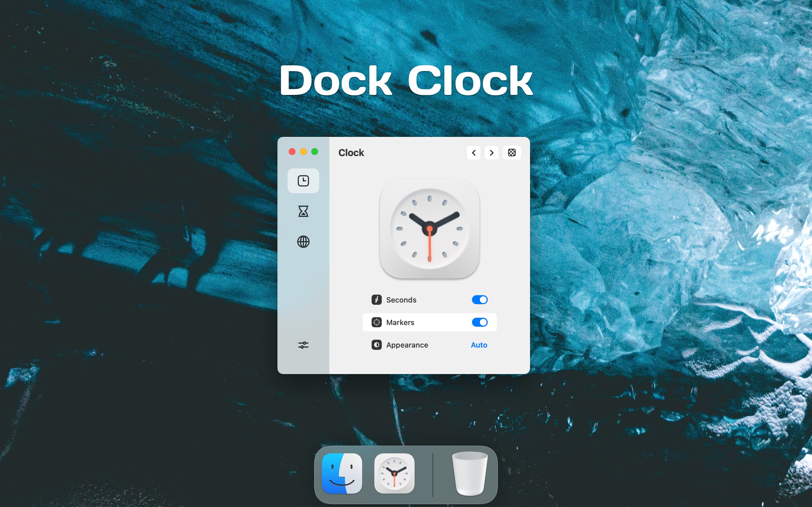The image size is (812, 507).
Task: Go to previous clock style
Action: coord(473,153)
